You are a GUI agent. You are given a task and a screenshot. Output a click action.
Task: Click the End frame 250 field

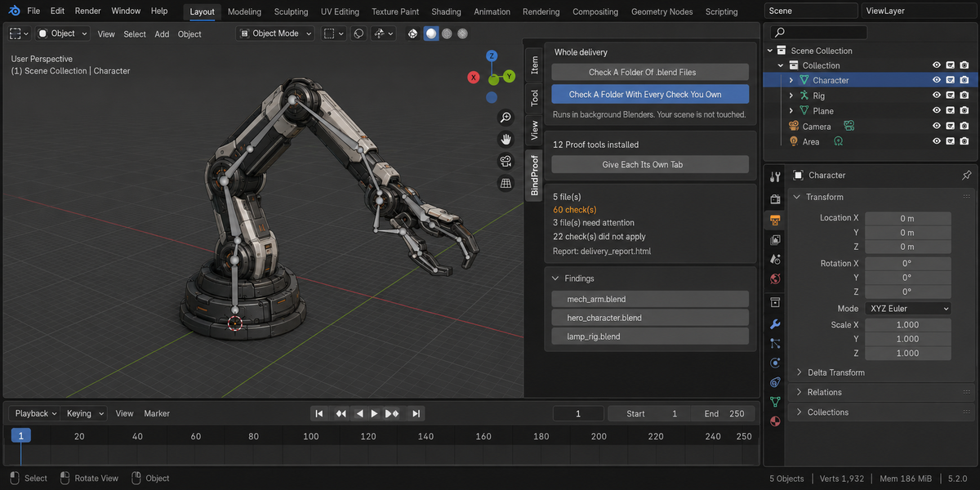(x=724, y=413)
